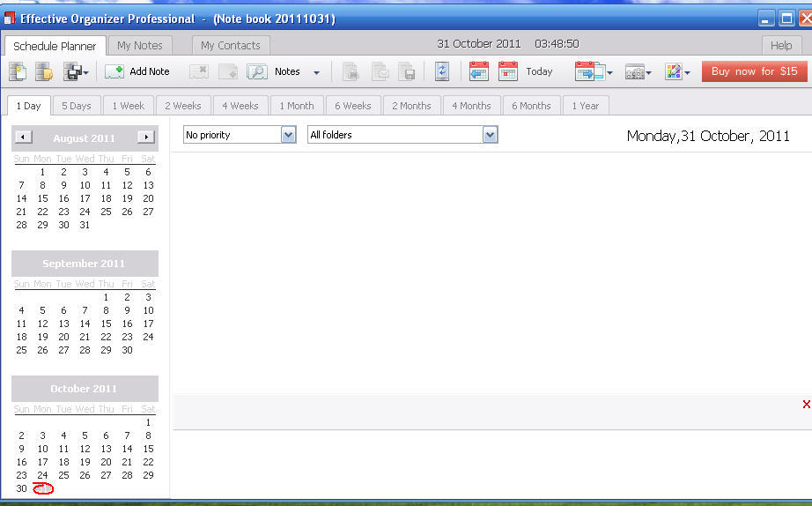Screen dimensions: 812x506
Task: Click the grayed-out export save icon
Action: (407, 71)
